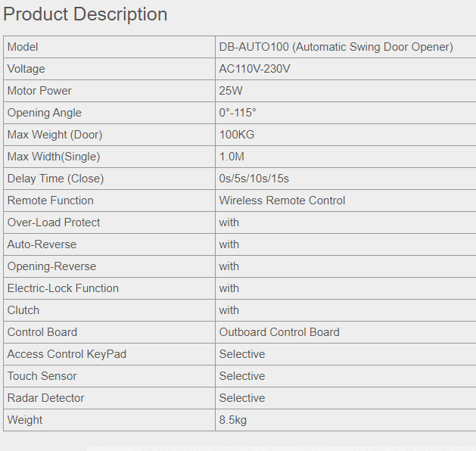Select the Voltage row label
Image resolution: width=476 pixels, height=451 pixels.
pyautogui.click(x=26, y=69)
